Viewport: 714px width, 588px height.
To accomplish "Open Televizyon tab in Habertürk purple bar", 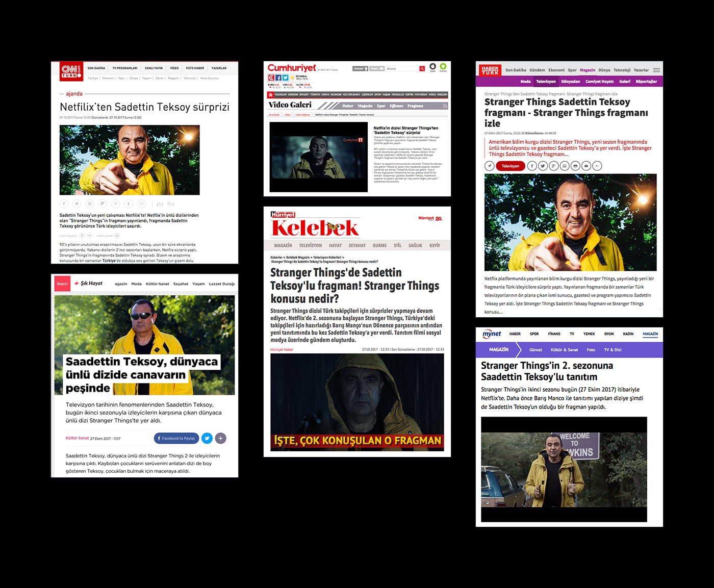I will coord(546,82).
